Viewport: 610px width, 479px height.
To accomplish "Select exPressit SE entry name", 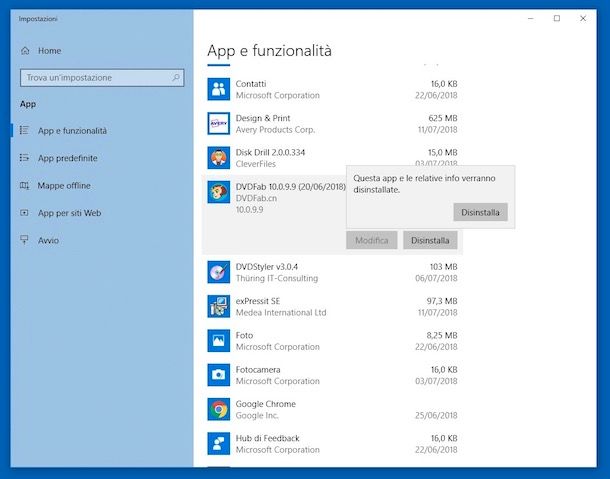I will 258,301.
